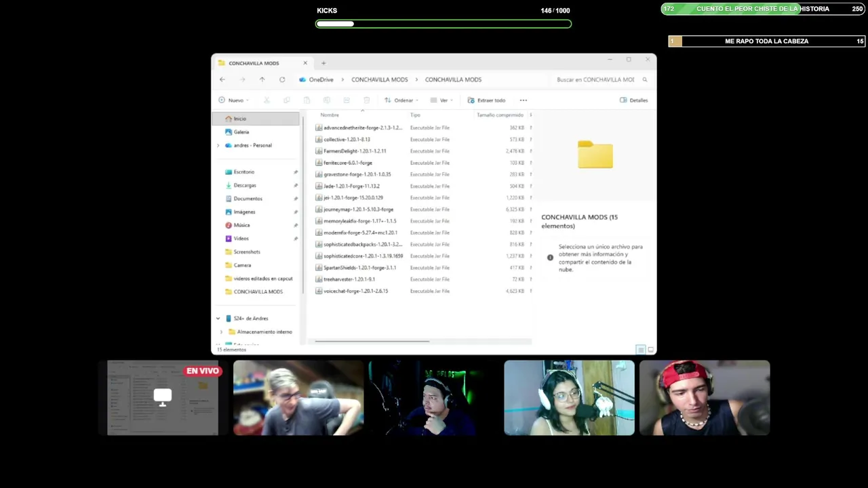Click the chevron after OneDrive in breadcrumb
868x488 pixels.
coord(342,79)
